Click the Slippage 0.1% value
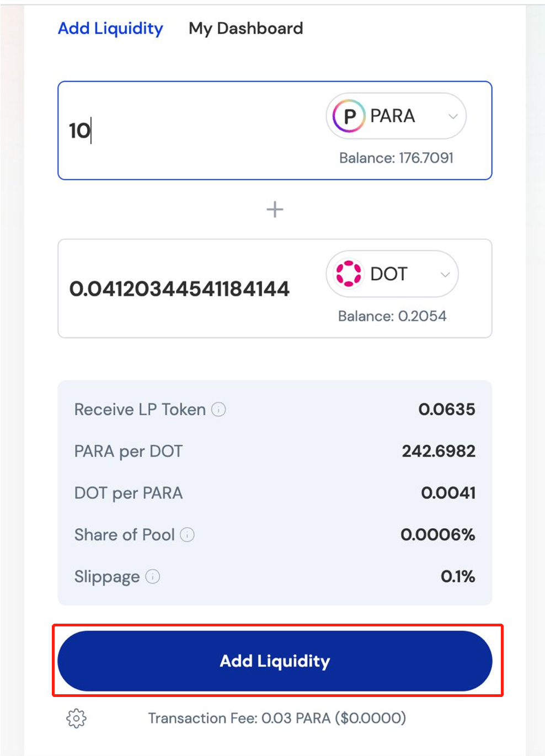545x756 pixels. click(458, 576)
